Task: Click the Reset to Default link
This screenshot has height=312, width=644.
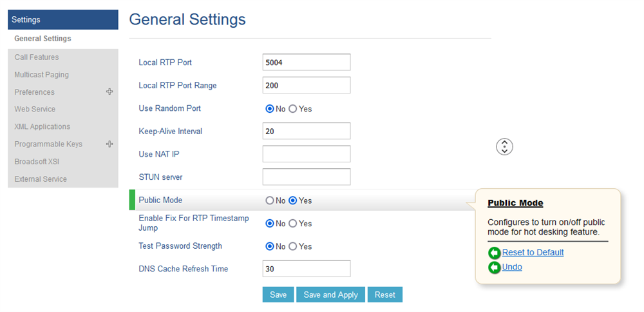Action: coord(533,253)
